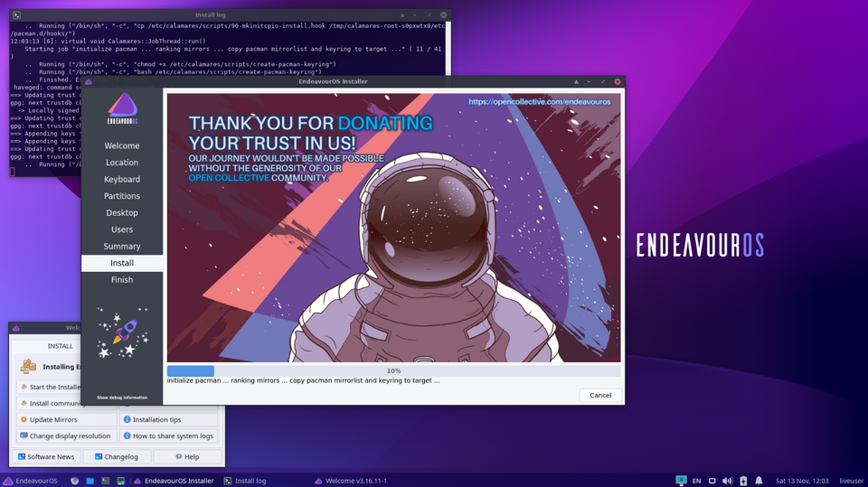This screenshot has height=487, width=868.
Task: Click the battery power manager icon
Action: tap(742, 481)
